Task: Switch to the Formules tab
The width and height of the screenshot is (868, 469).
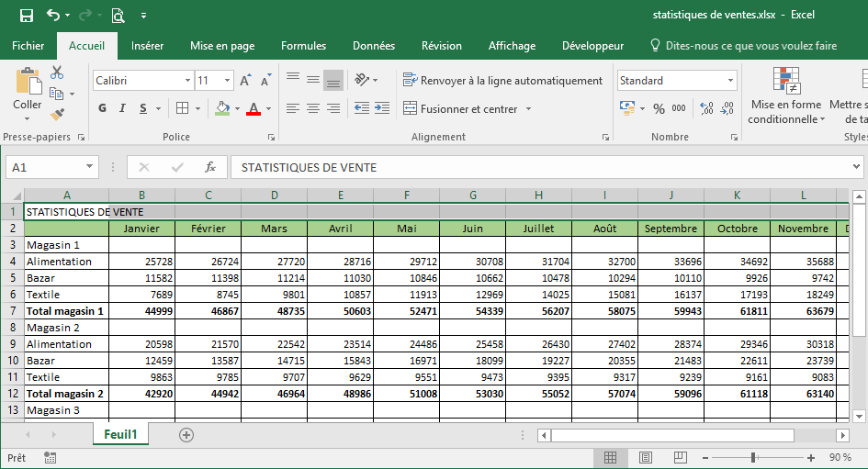Action: tap(303, 46)
